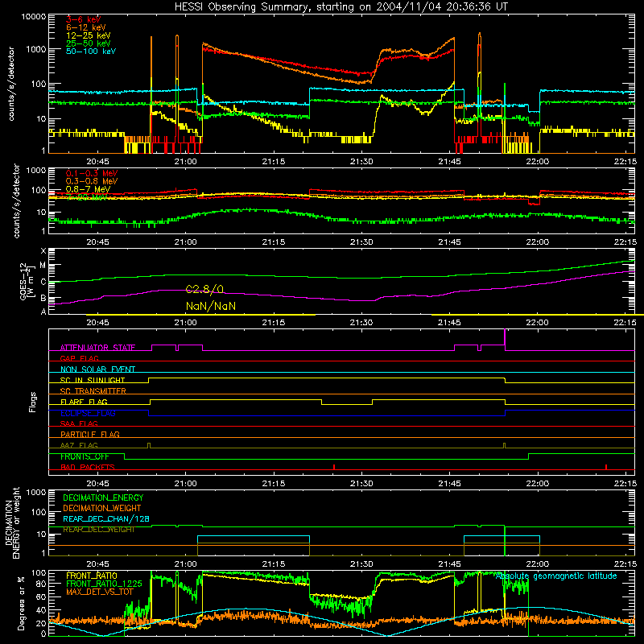Click the REAR_DEC_CHAN/128 legend label

(106, 518)
